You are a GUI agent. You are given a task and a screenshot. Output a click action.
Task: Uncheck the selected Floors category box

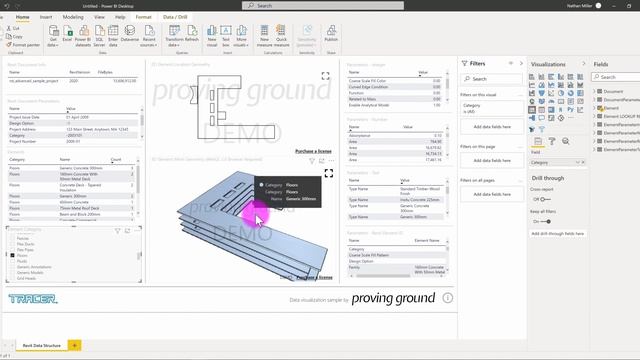[x=12, y=255]
